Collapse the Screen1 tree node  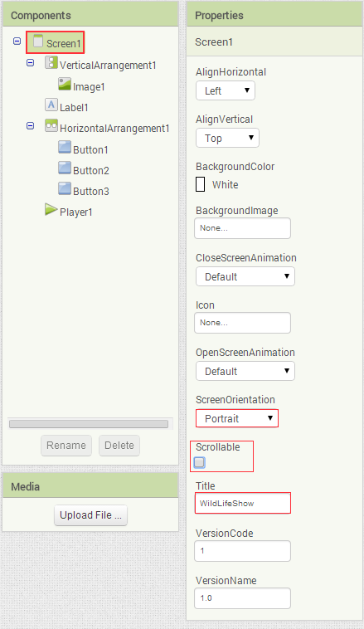click(17, 41)
